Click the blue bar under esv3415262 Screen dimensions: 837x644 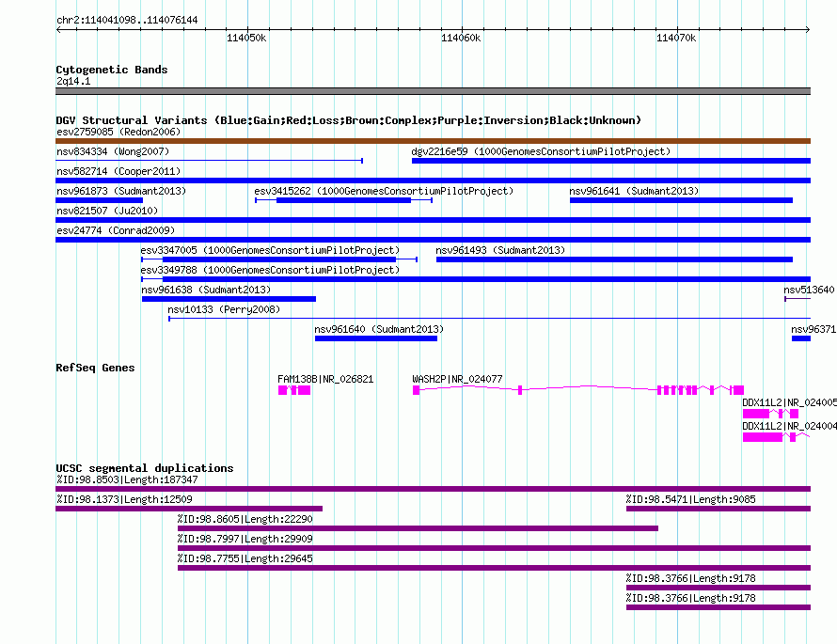tap(344, 200)
